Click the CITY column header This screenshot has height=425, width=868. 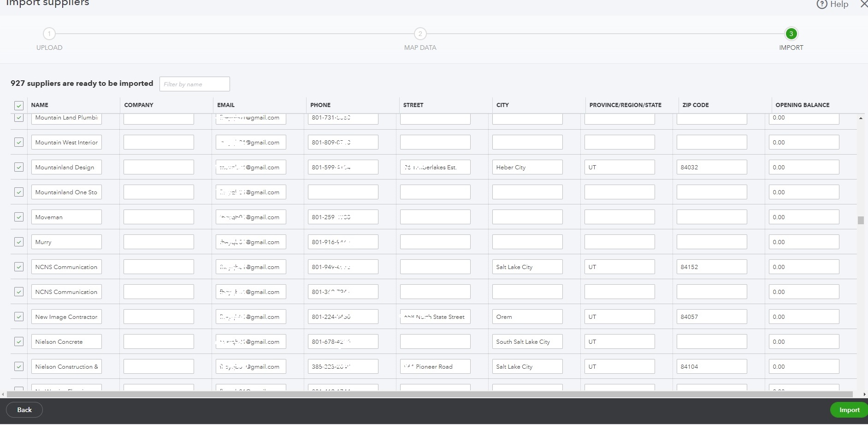coord(502,105)
